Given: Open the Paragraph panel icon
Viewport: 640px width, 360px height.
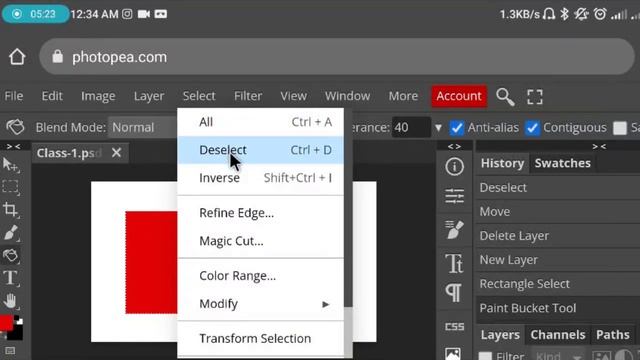Looking at the screenshot, I should 454,293.
